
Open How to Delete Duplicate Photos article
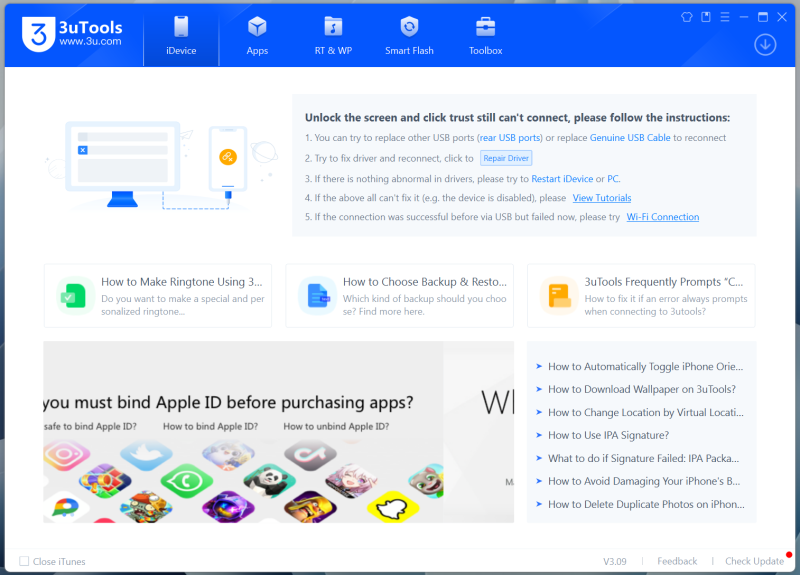click(646, 504)
